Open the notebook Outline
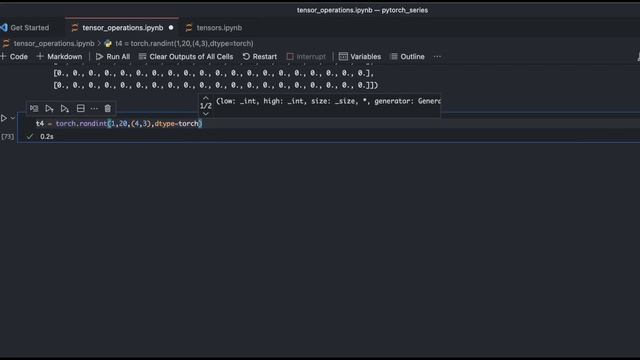640x360 pixels. (x=407, y=57)
